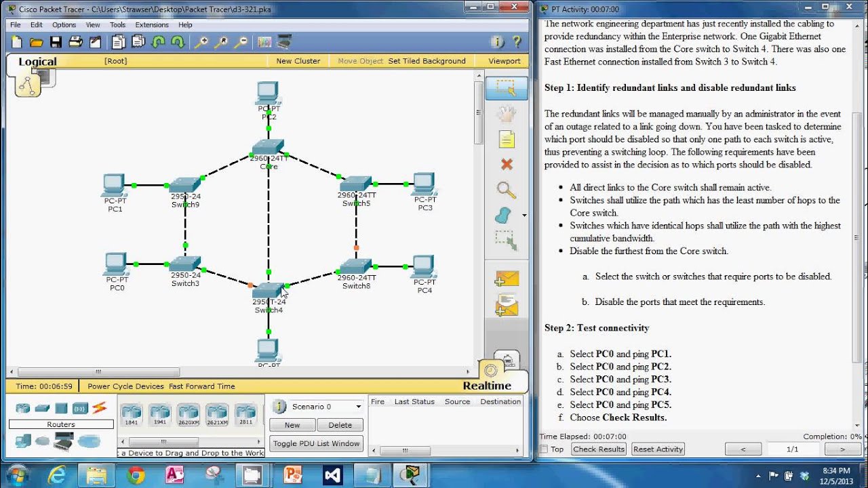Click the New file icon in toolbar
Image resolution: width=868 pixels, height=488 pixels.
(17, 42)
